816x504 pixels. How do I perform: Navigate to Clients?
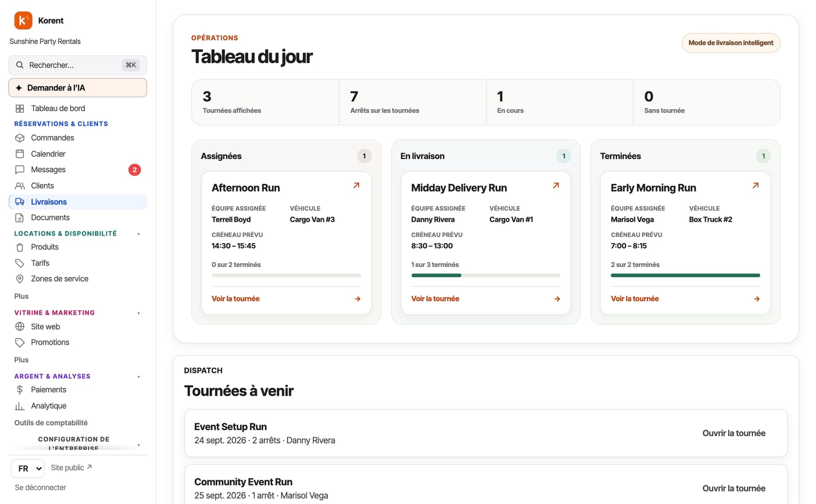(78, 186)
